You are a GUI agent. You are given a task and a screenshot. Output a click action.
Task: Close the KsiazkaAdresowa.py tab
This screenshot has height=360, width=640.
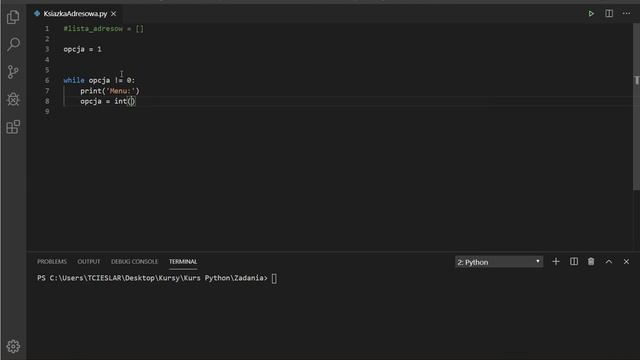(113, 13)
